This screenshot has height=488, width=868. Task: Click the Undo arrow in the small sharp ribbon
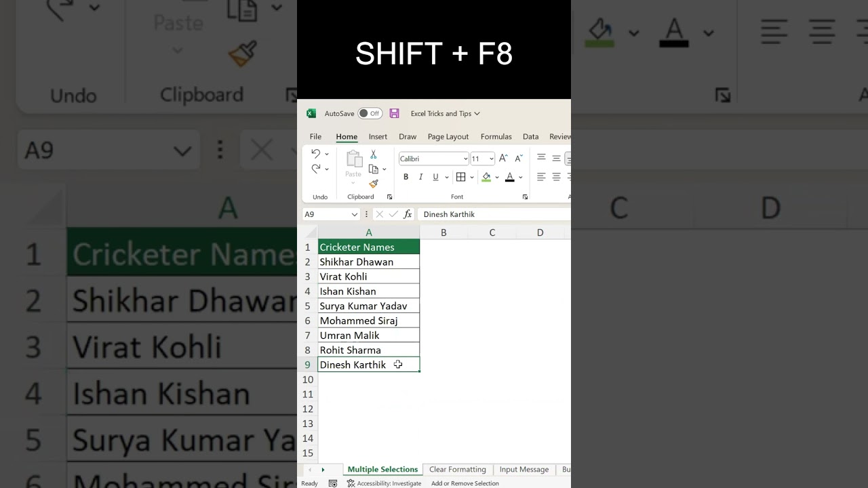coord(315,154)
